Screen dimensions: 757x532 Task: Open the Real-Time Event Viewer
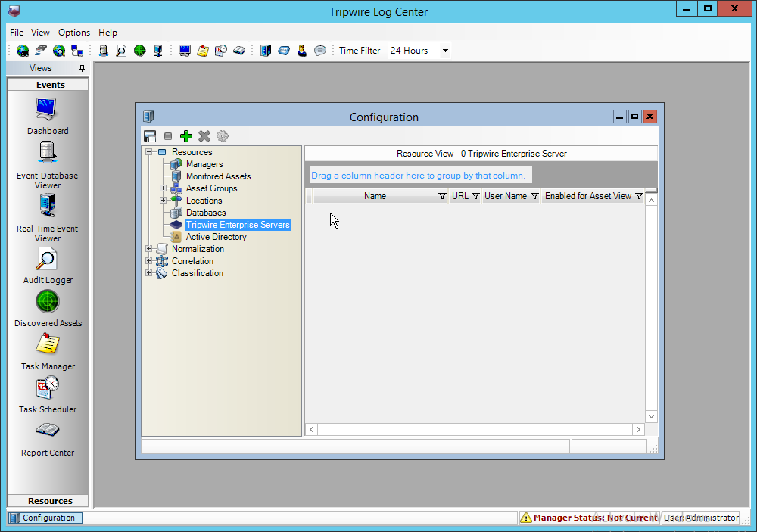[47, 207]
